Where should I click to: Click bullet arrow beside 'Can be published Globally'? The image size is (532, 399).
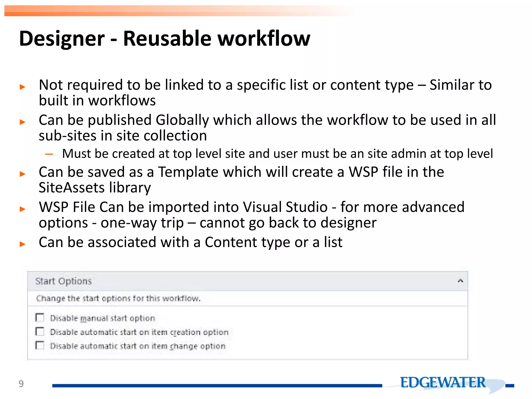23,122
